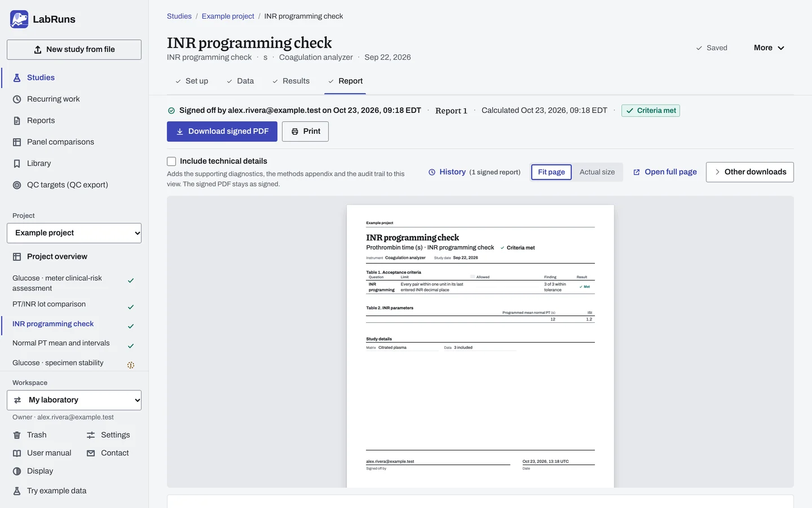Switch preview to Fit page
This screenshot has width=812, height=508.
(551, 172)
